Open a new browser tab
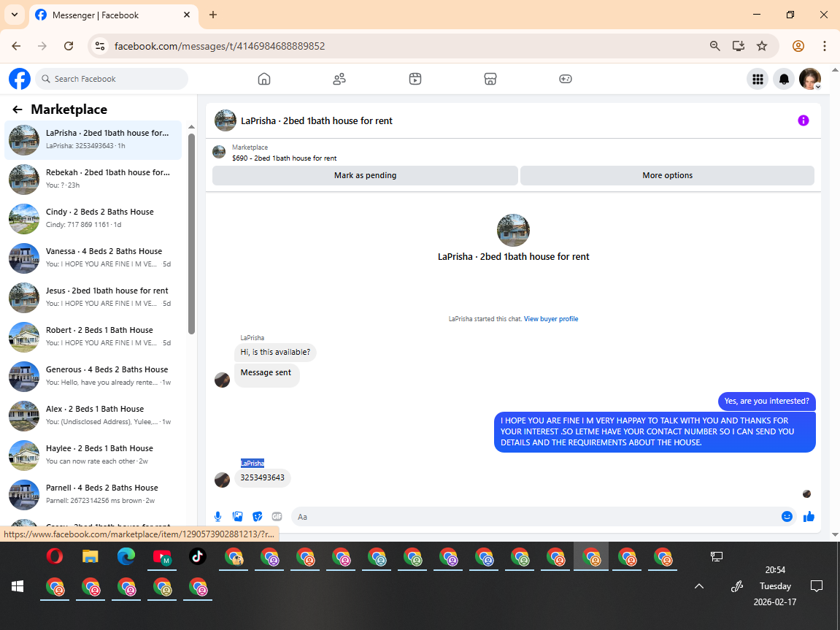This screenshot has width=840, height=630. pyautogui.click(x=212, y=15)
